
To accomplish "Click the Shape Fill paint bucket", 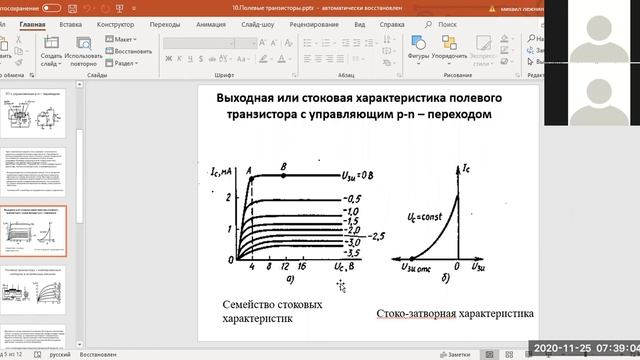I will click(x=504, y=39).
